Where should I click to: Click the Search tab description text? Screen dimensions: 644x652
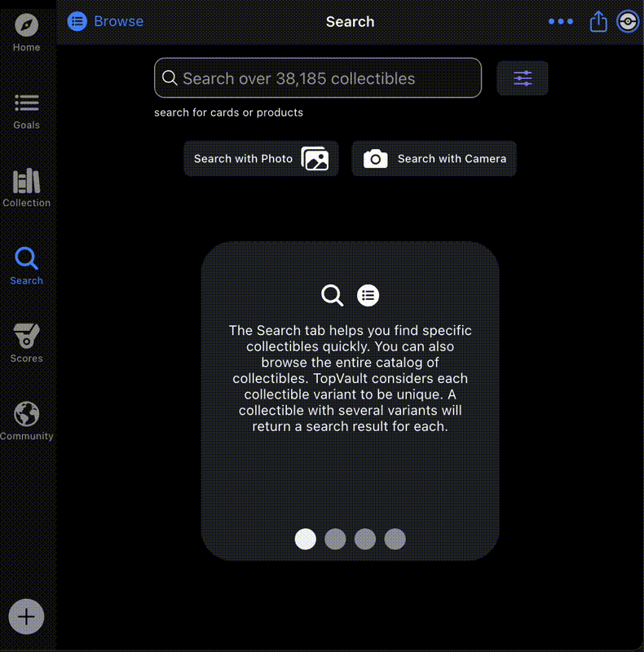click(351, 378)
